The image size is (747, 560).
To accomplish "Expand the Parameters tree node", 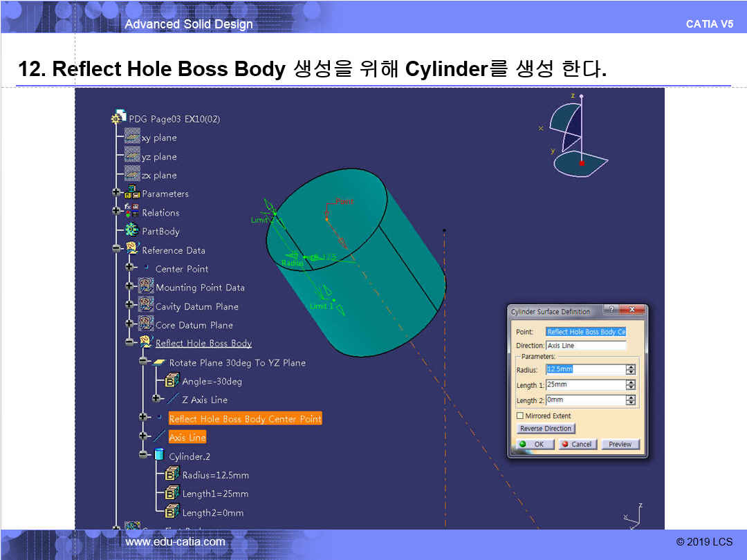I will click(x=116, y=194).
